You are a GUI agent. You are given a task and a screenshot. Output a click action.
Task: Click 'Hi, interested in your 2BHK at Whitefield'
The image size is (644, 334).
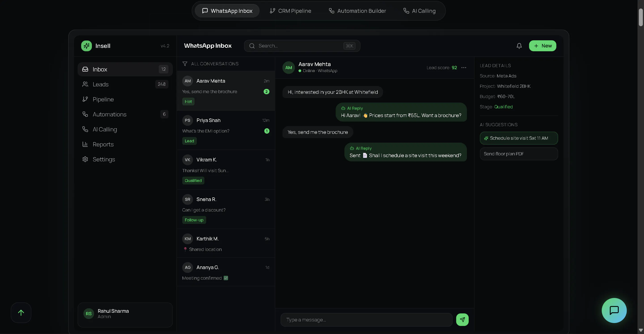[x=333, y=92]
